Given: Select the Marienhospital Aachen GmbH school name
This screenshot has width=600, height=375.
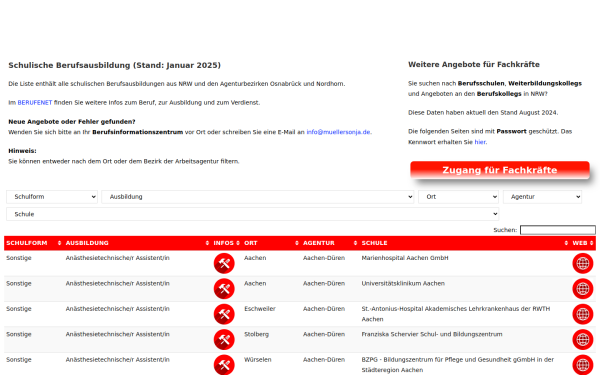Looking at the screenshot, I should [405, 258].
